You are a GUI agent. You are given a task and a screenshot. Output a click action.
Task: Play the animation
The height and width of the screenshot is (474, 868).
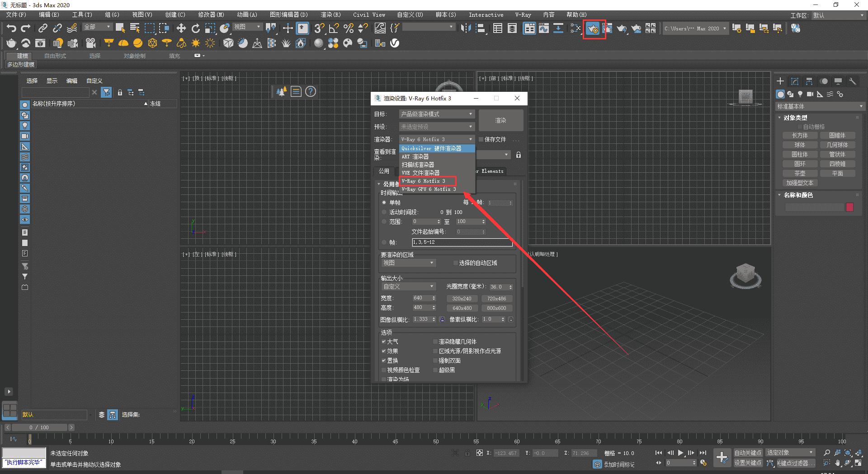[x=680, y=453]
